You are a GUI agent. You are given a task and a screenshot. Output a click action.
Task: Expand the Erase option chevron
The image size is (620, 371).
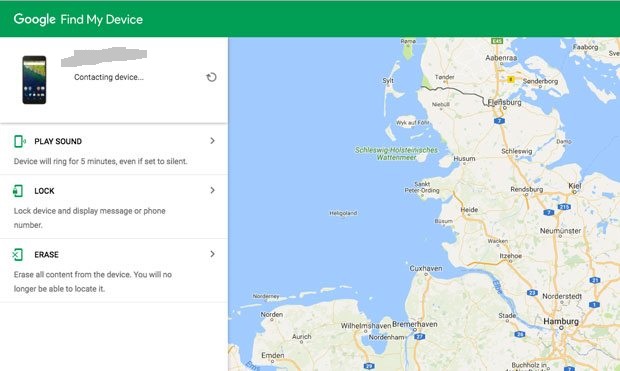212,254
